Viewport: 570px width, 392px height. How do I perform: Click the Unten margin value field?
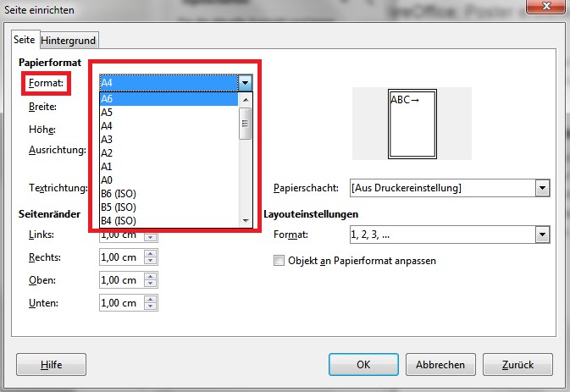pyautogui.click(x=120, y=302)
